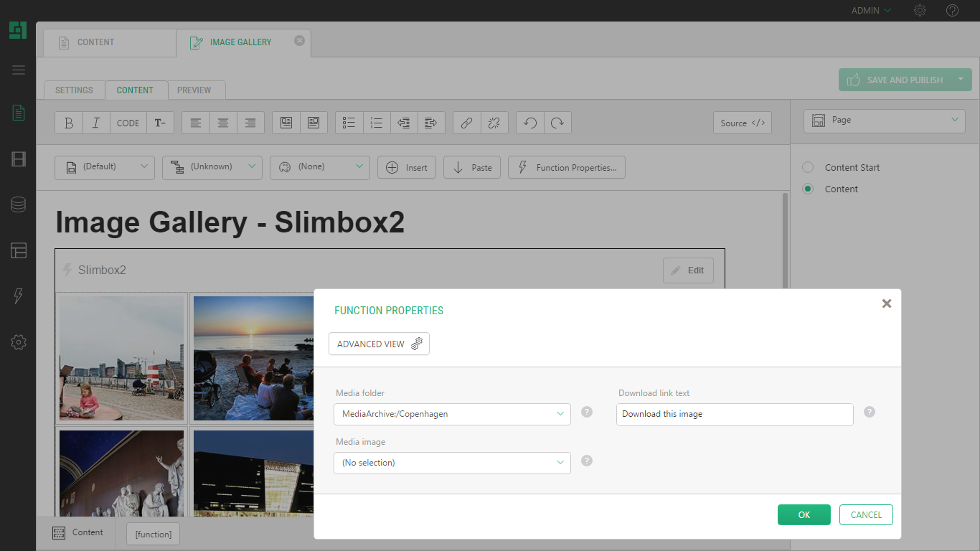Screen dimensions: 980x551
Task: Select the Content radio button
Action: click(808, 189)
